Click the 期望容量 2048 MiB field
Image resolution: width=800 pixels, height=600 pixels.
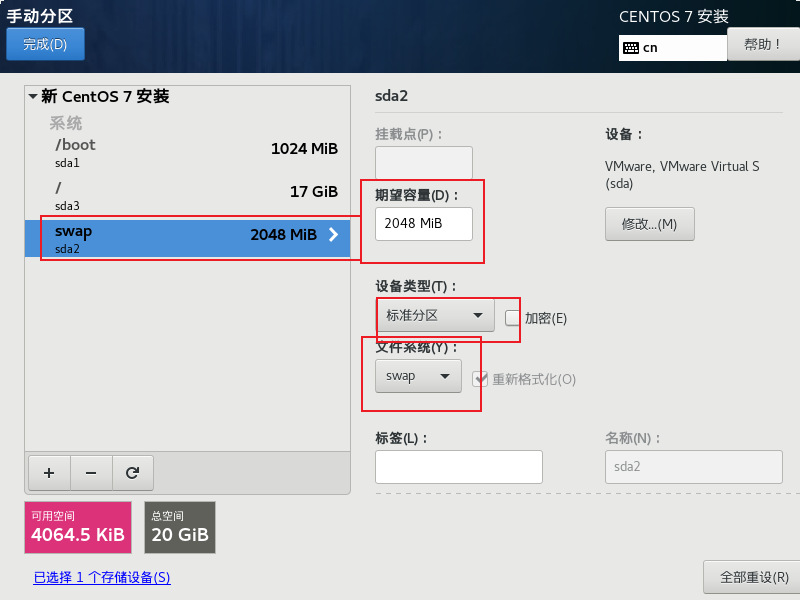[x=423, y=223]
